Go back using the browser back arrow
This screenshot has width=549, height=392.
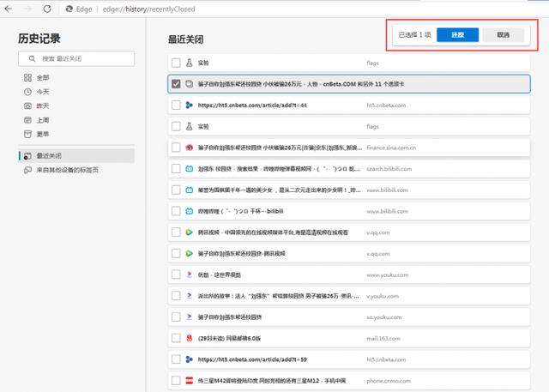point(9,9)
